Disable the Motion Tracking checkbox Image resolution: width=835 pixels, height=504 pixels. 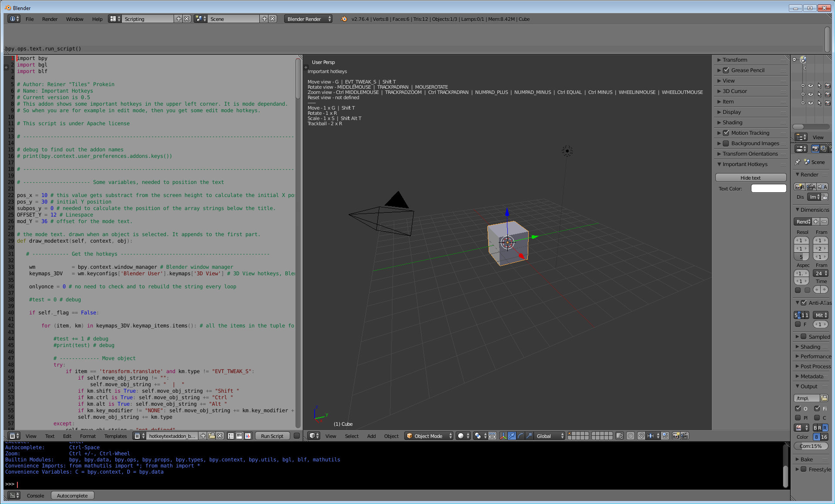(726, 133)
